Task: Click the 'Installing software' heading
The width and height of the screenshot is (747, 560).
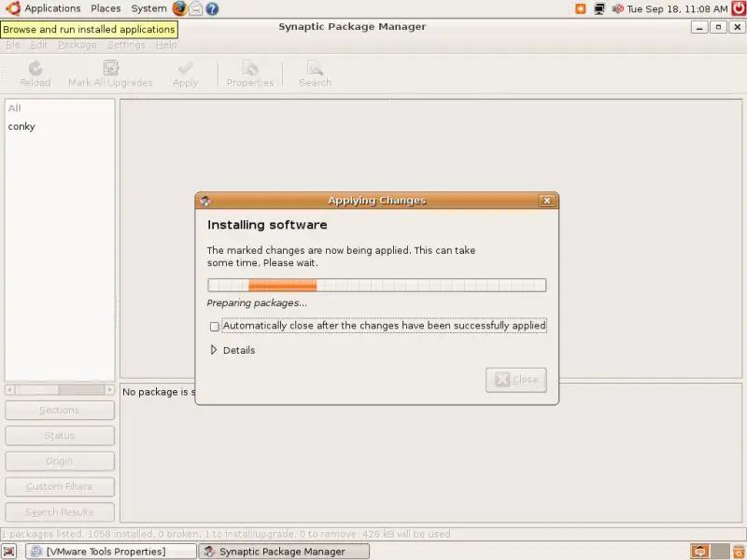Action: 267,225
